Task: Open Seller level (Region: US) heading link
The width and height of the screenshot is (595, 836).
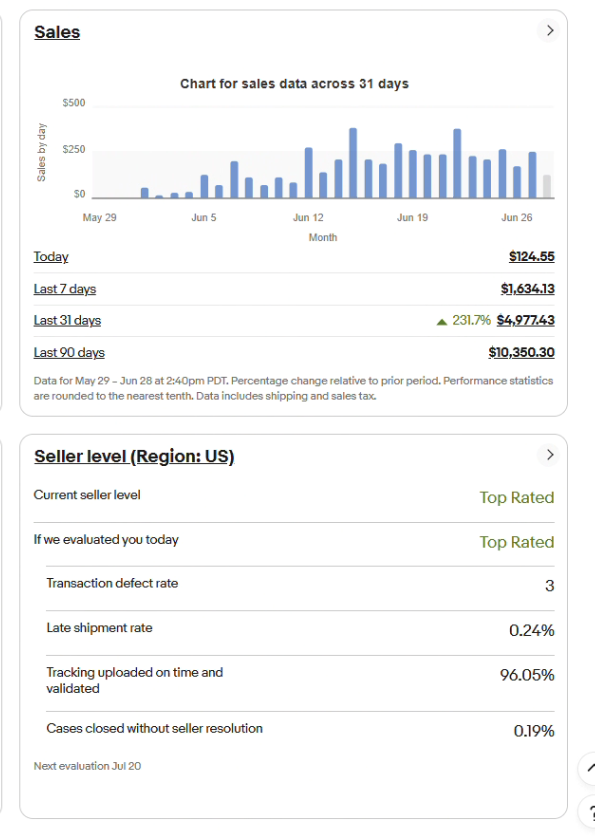Action: [x=134, y=456]
